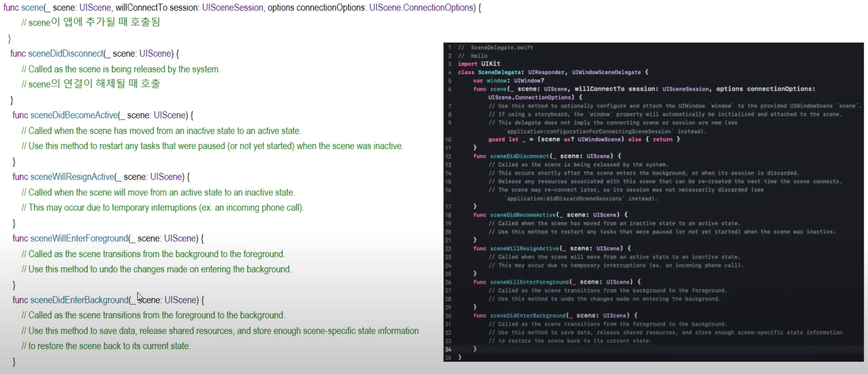Click the Korean comment 'scene이 앱에 추가될 때 호출됨'
868x374 pixels.
tap(91, 23)
